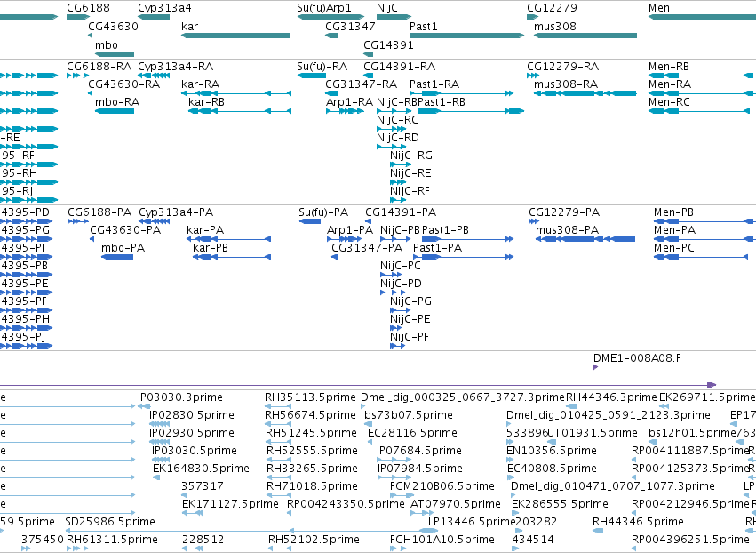This screenshot has width=756, height=553.
Task: Open protein Past1-PA
Action: point(437,248)
